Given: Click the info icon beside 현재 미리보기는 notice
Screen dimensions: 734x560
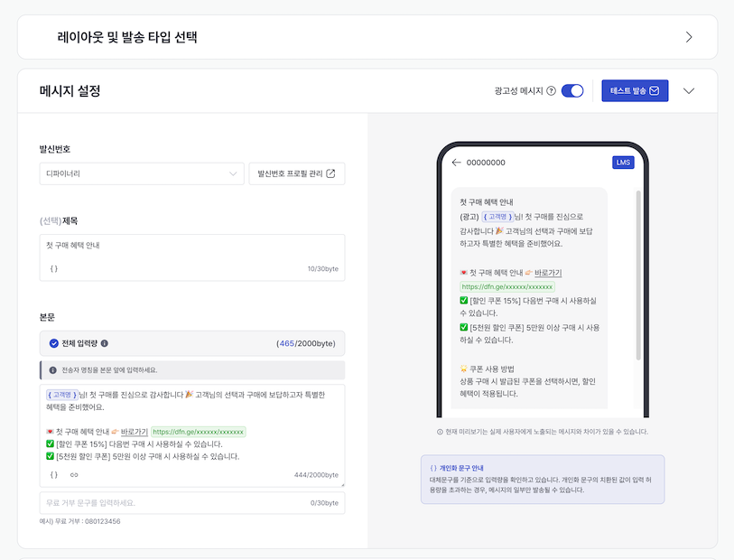Looking at the screenshot, I should (440, 432).
